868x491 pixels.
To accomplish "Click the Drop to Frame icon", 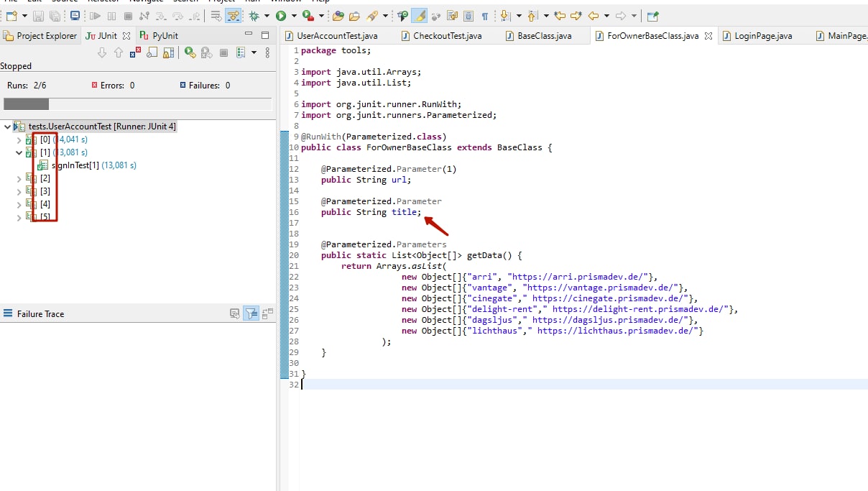I will point(216,16).
